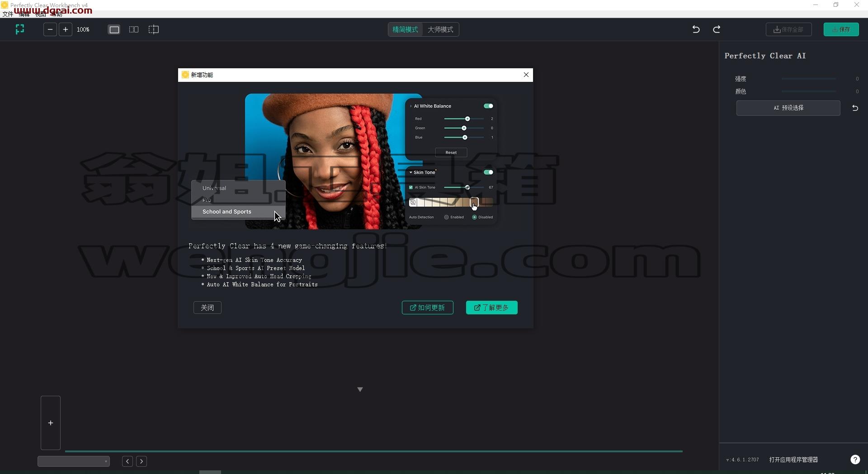868x474 pixels.
Task: Click the 关闭 button in dialog
Action: point(208,308)
